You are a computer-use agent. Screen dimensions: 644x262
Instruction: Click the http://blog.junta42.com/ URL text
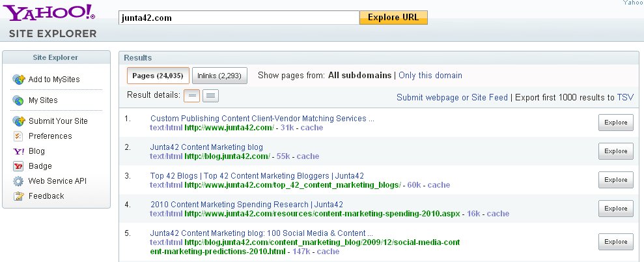(227, 156)
